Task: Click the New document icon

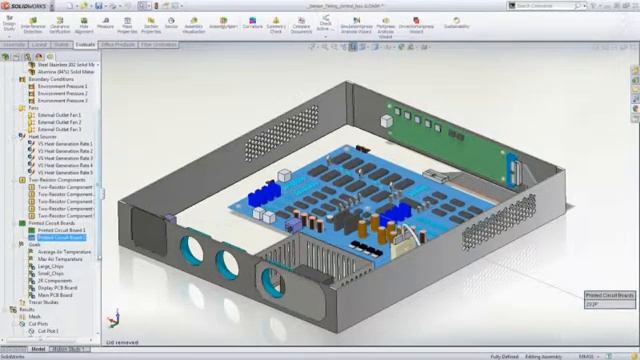Action: (70, 6)
